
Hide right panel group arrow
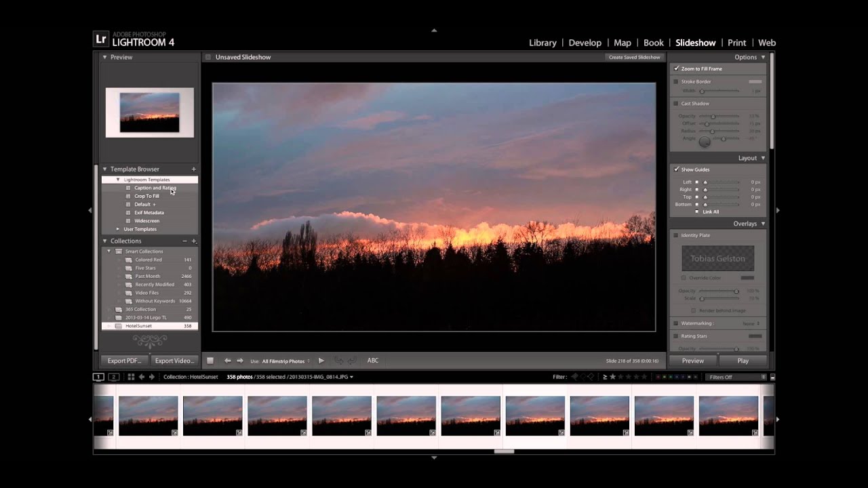click(x=778, y=210)
